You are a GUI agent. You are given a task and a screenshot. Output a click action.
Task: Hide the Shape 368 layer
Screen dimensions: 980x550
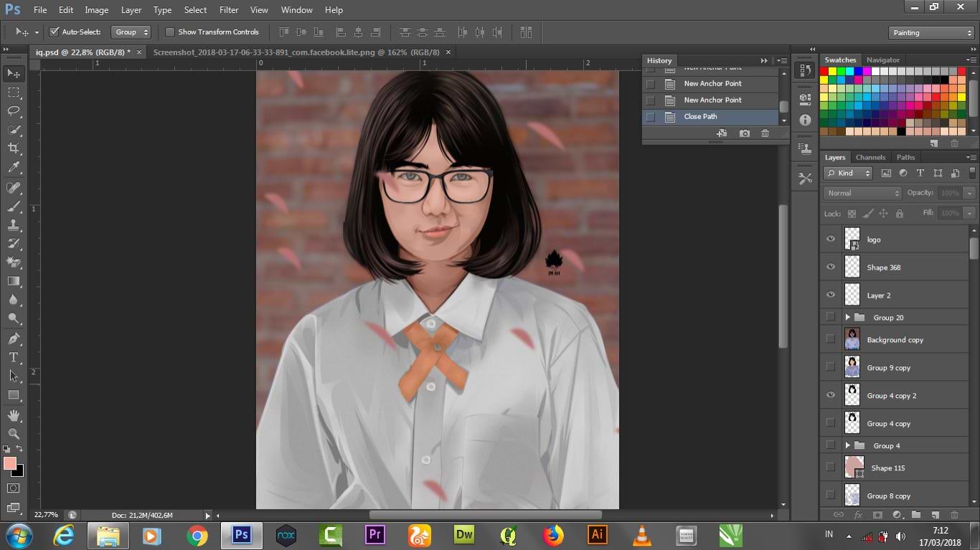coord(831,267)
